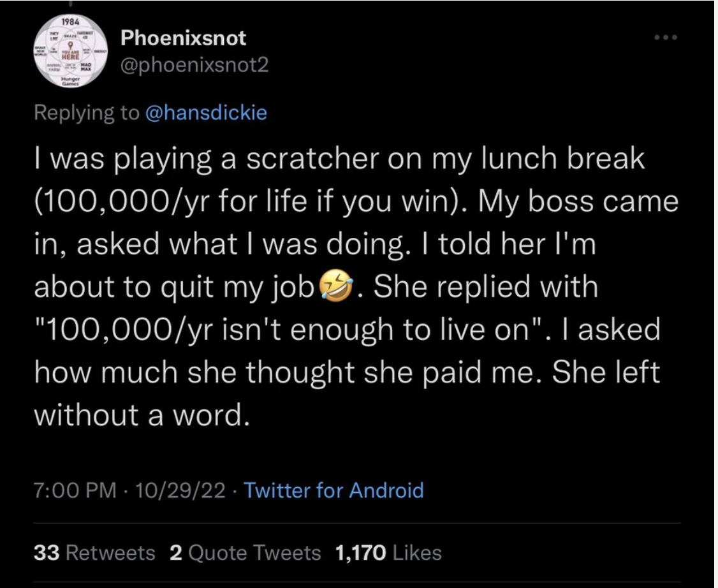Image resolution: width=718 pixels, height=588 pixels.
Task: Click the Phoenixsnot display name
Action: coord(182,37)
